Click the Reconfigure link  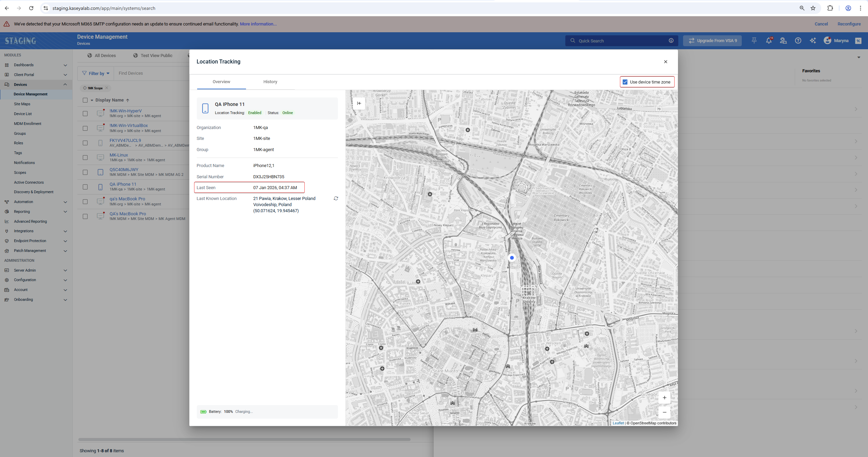[849, 24]
